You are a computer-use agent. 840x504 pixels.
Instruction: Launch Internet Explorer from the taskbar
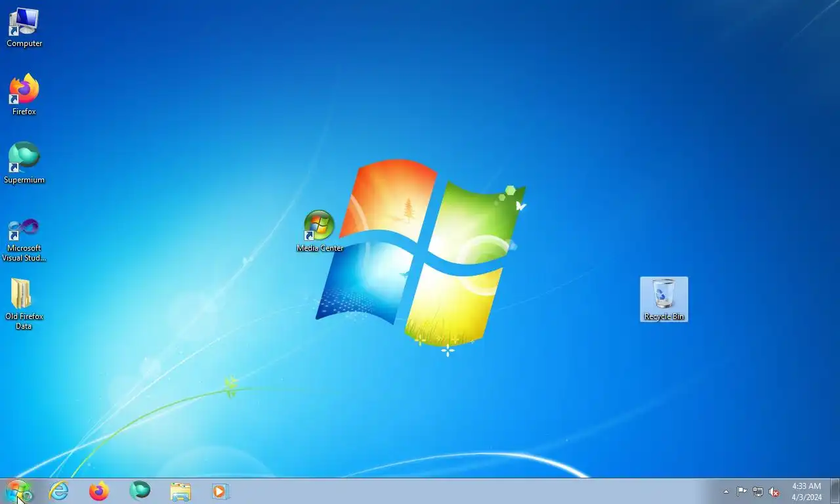(59, 491)
